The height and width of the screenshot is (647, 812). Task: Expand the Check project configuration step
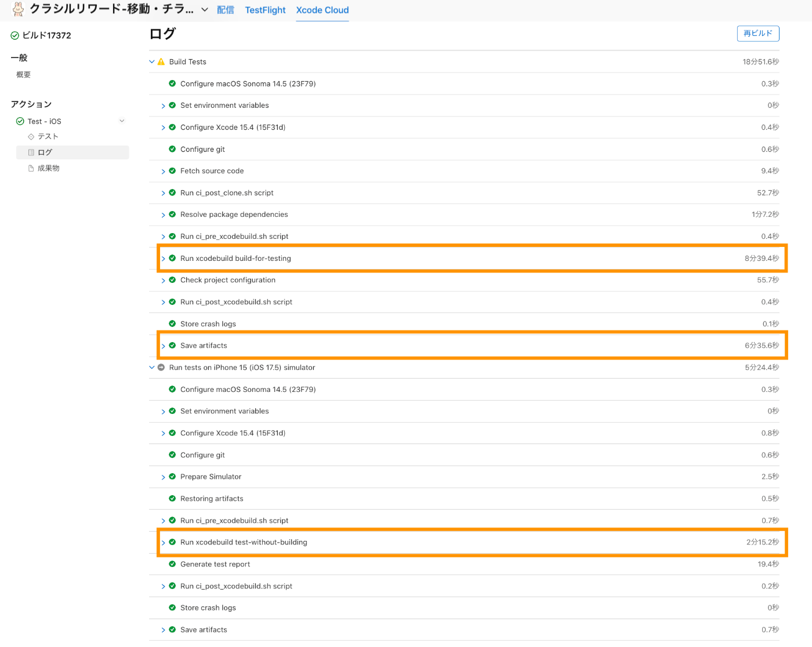tap(163, 281)
